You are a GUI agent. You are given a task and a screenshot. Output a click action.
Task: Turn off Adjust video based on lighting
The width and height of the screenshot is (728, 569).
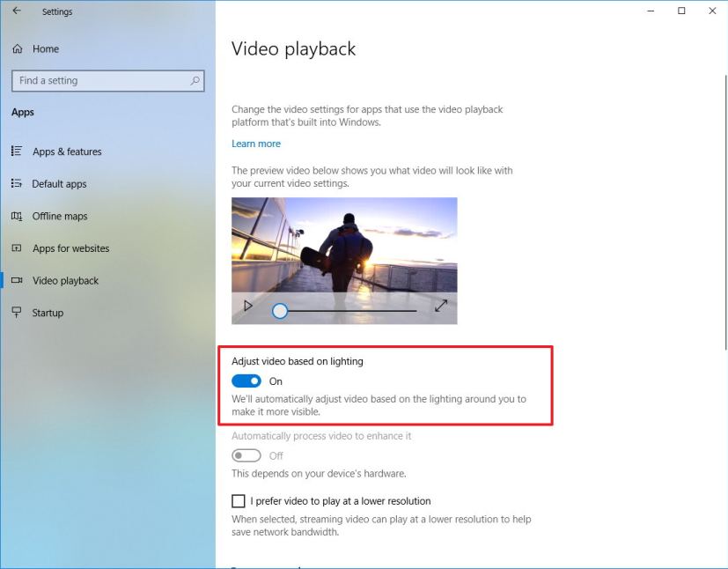point(245,381)
